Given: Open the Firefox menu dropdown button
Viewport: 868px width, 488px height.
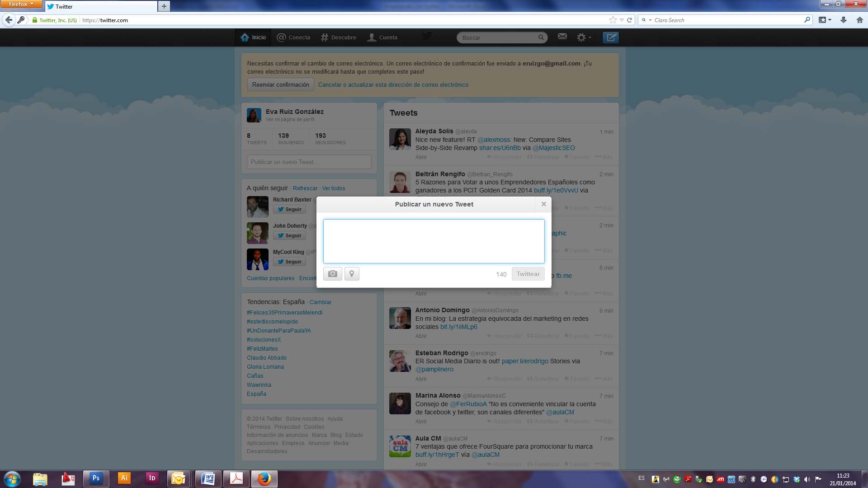Looking at the screenshot, I should [x=21, y=4].
